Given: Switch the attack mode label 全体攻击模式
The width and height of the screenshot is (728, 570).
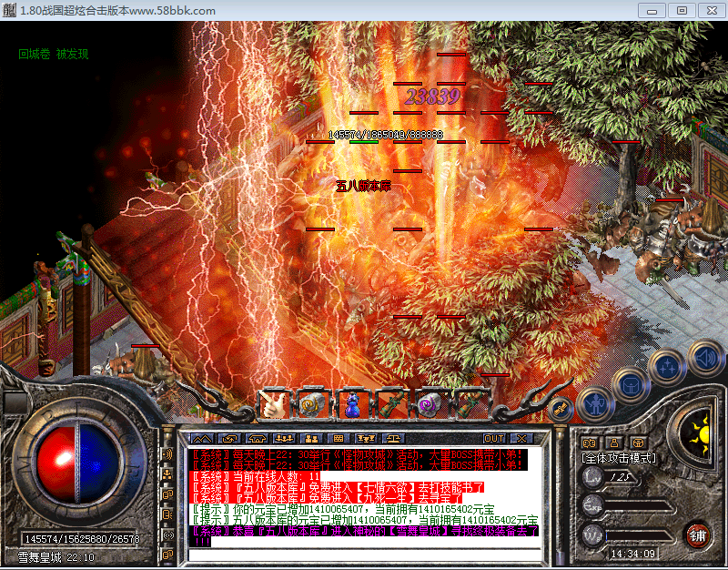Looking at the screenshot, I should click(x=619, y=459).
